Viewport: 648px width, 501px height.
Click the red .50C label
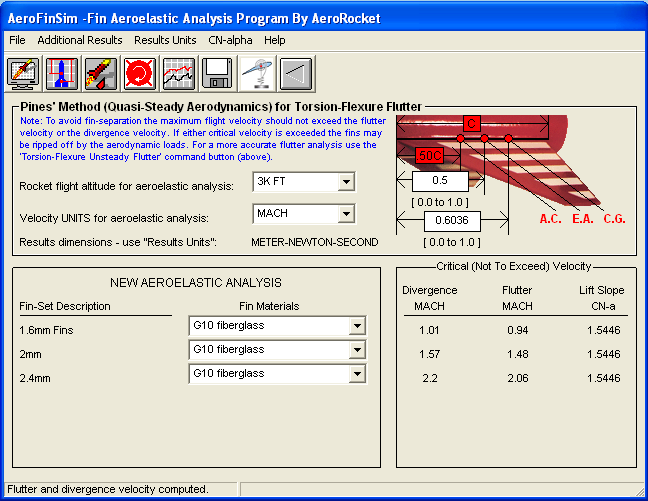pos(429,155)
